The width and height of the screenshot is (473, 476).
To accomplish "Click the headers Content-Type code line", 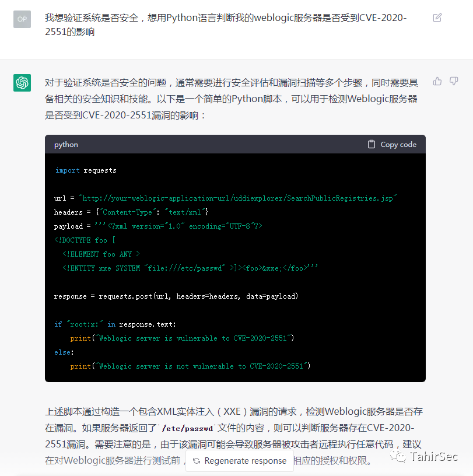I will click(x=131, y=212).
